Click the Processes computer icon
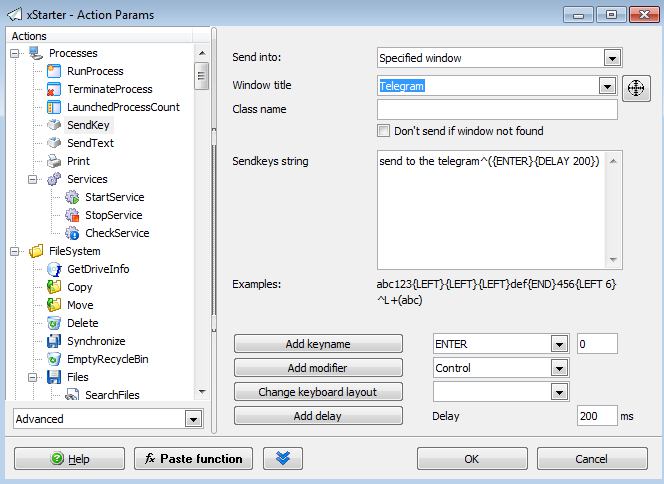This screenshot has height=484, width=664. 36,53
